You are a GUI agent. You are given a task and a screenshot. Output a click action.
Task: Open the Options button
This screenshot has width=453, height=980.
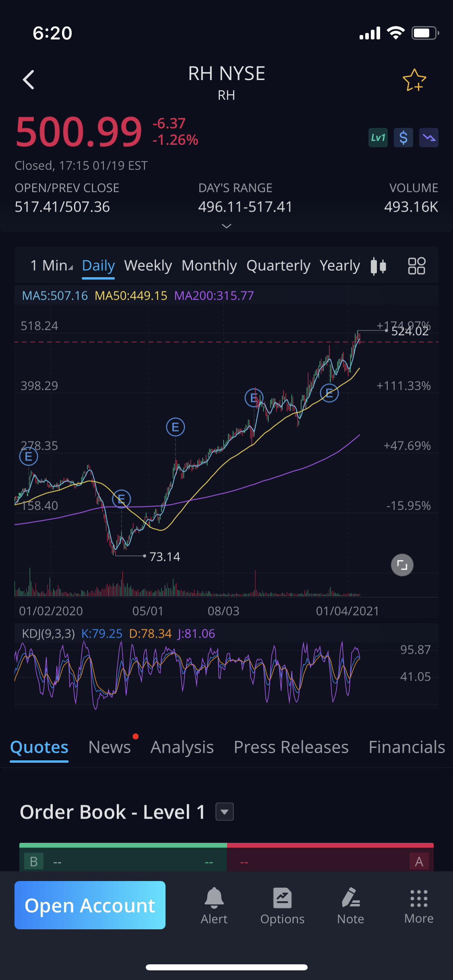[x=282, y=906]
